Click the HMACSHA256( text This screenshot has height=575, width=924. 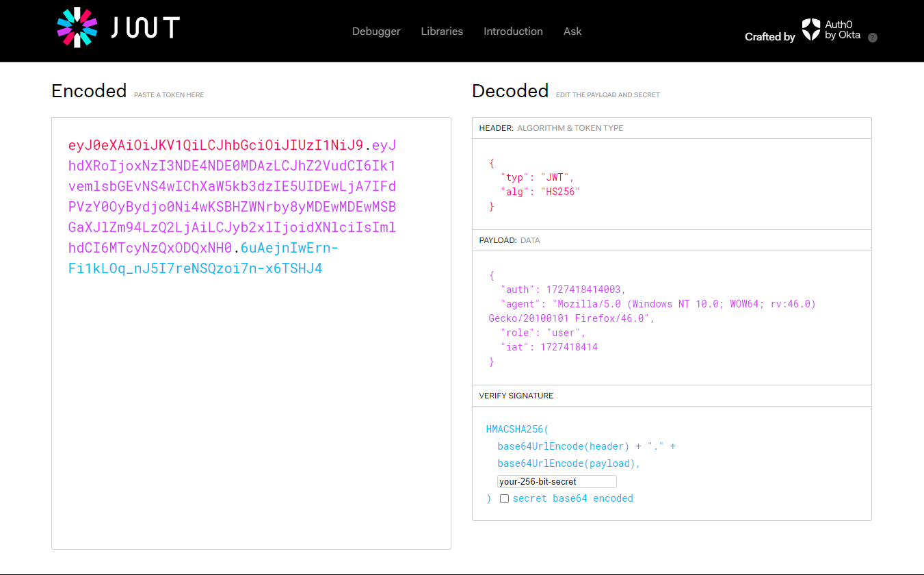pyautogui.click(x=518, y=430)
